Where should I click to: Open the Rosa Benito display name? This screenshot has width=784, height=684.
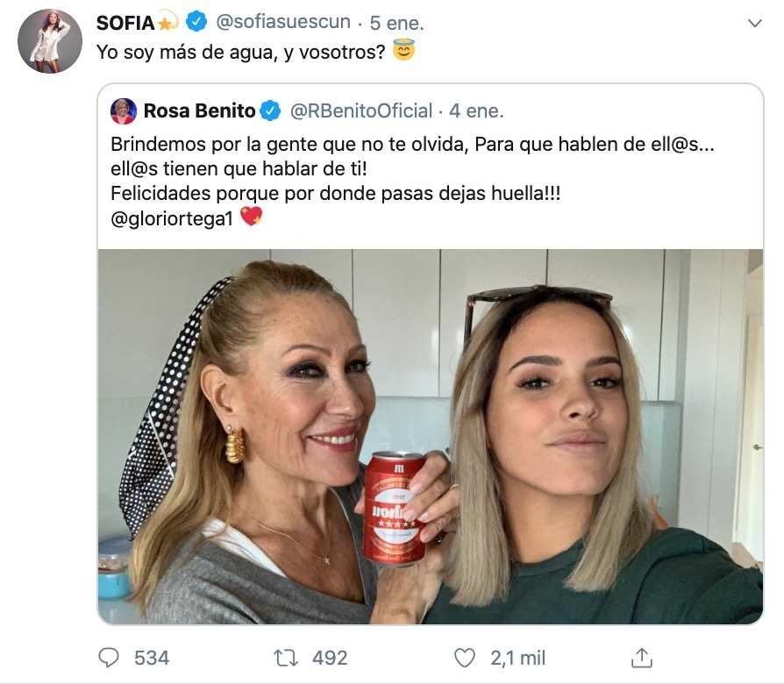[199, 111]
